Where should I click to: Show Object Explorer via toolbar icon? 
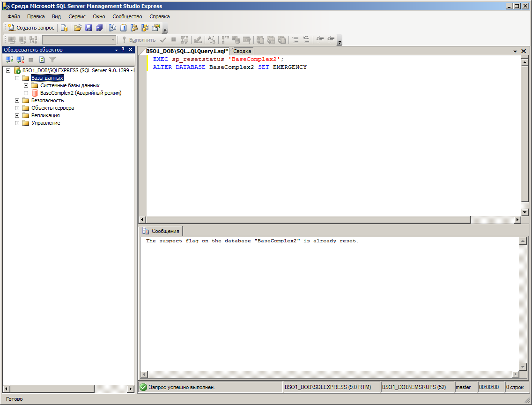point(134,28)
